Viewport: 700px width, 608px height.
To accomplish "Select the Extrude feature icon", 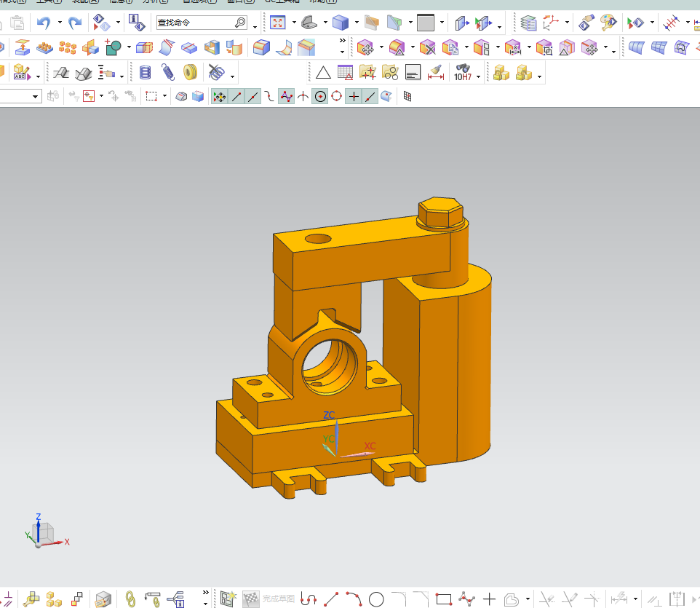I will (x=23, y=47).
